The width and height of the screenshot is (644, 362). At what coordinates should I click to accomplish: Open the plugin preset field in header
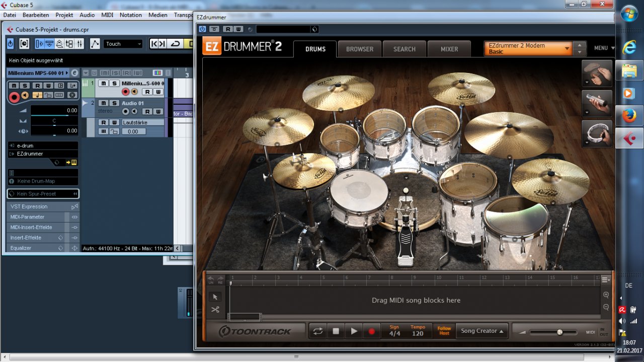(x=287, y=29)
